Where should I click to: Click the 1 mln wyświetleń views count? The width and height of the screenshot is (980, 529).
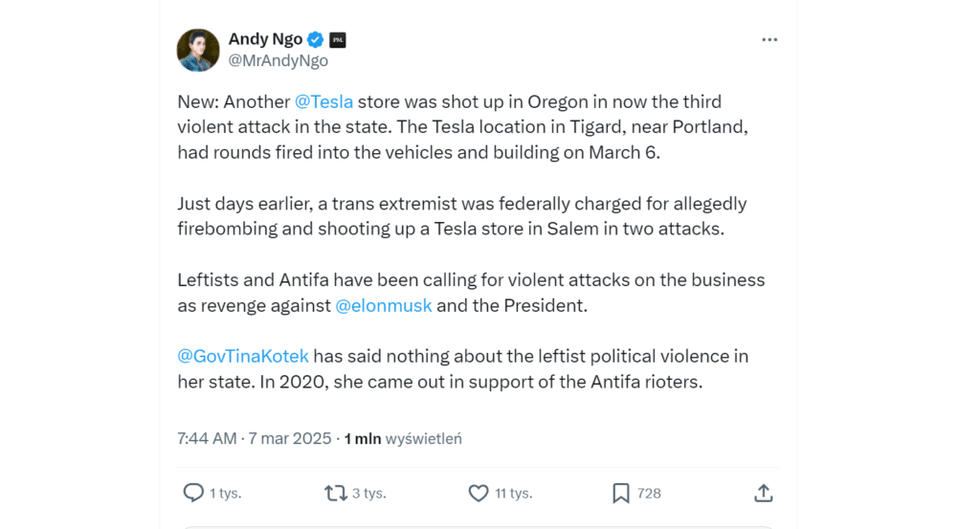[403, 438]
